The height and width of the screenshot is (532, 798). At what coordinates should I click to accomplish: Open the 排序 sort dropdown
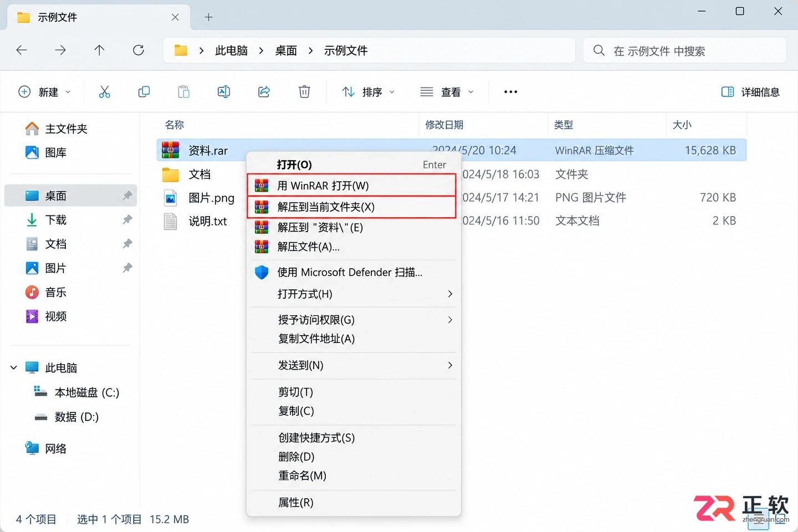point(368,92)
